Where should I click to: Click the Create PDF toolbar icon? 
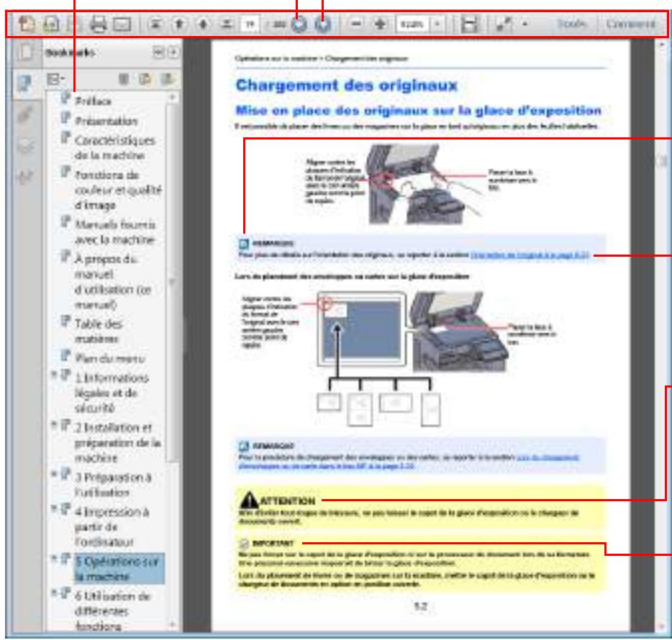(27, 24)
